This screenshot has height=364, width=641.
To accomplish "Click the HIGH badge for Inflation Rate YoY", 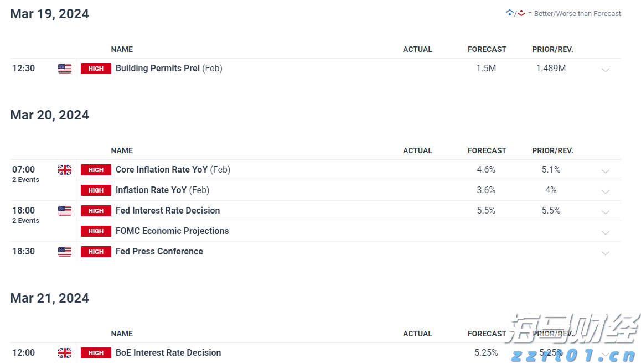I will coord(96,190).
